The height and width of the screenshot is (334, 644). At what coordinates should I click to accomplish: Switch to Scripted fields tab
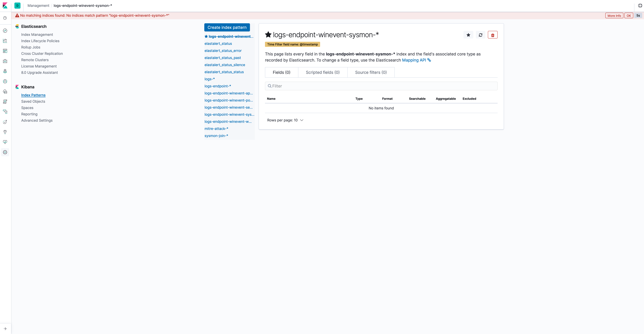(323, 72)
